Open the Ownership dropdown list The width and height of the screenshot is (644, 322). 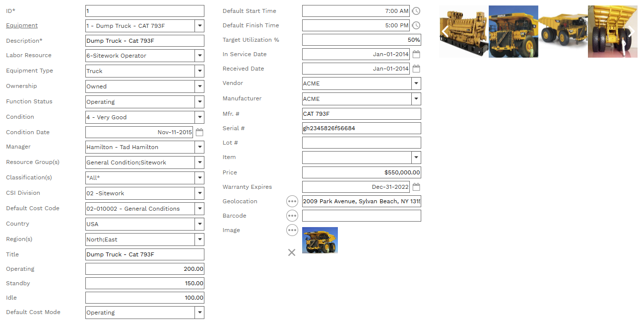[x=199, y=86]
